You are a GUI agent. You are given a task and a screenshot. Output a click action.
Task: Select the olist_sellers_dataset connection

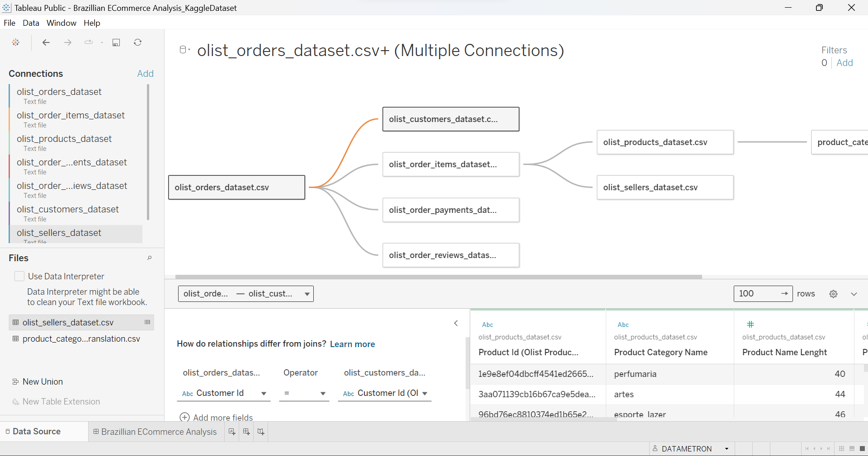click(76, 234)
